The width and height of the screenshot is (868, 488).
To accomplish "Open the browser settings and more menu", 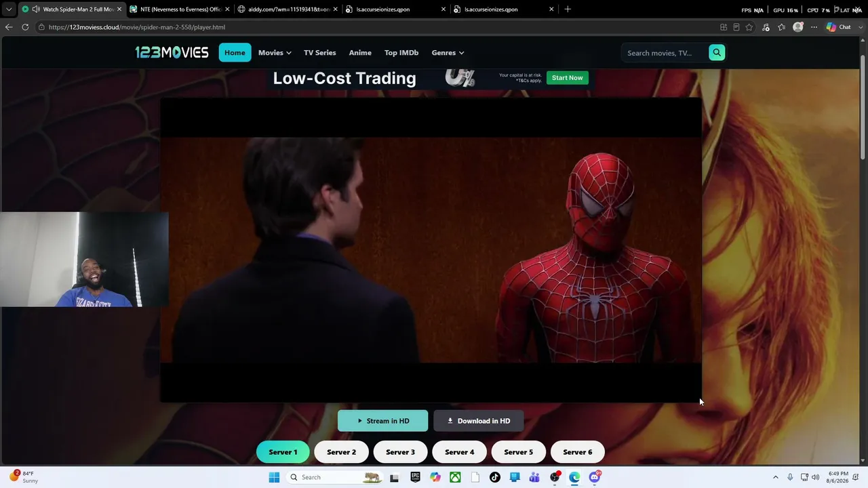I will 814,27.
